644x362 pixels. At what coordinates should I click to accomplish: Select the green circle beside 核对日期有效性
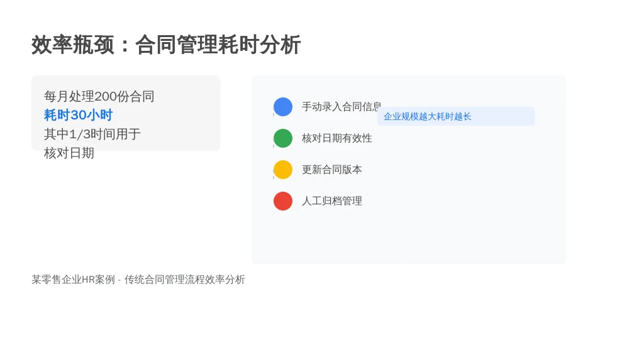283,138
